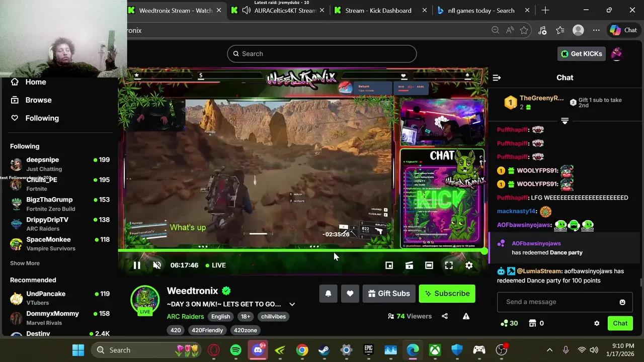Expand the gift leaderboard chevron
This screenshot has height=362, width=644.
coord(565,121)
